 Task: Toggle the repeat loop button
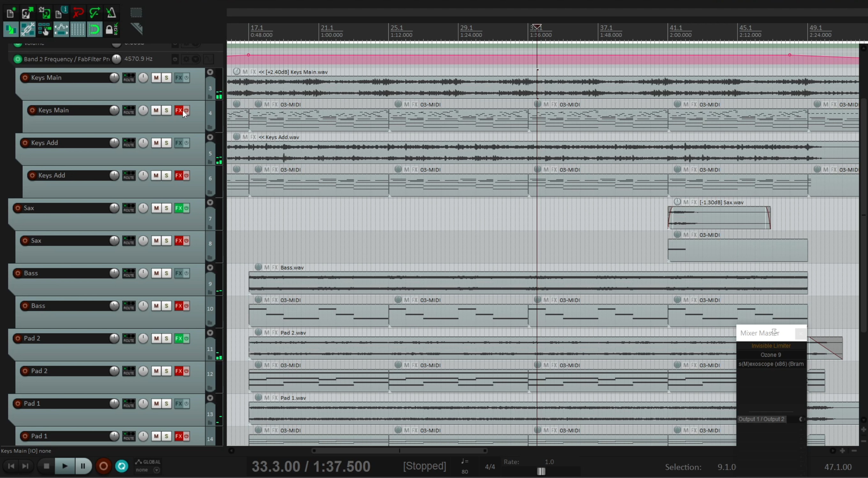tap(122, 466)
